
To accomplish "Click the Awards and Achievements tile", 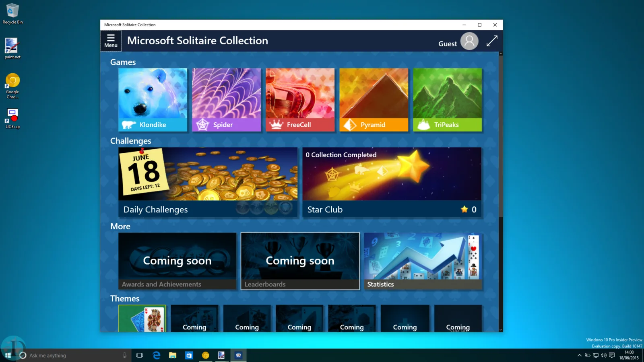I will (178, 261).
